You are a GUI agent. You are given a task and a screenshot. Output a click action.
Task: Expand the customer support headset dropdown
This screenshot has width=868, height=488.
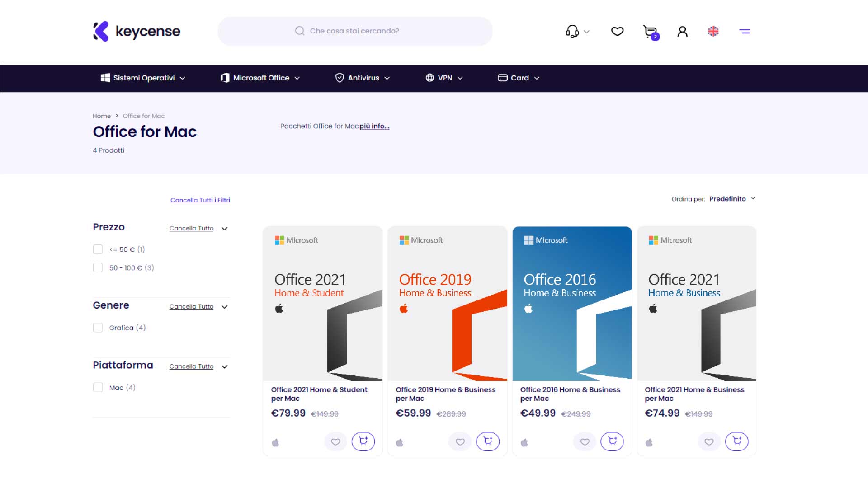click(x=577, y=32)
